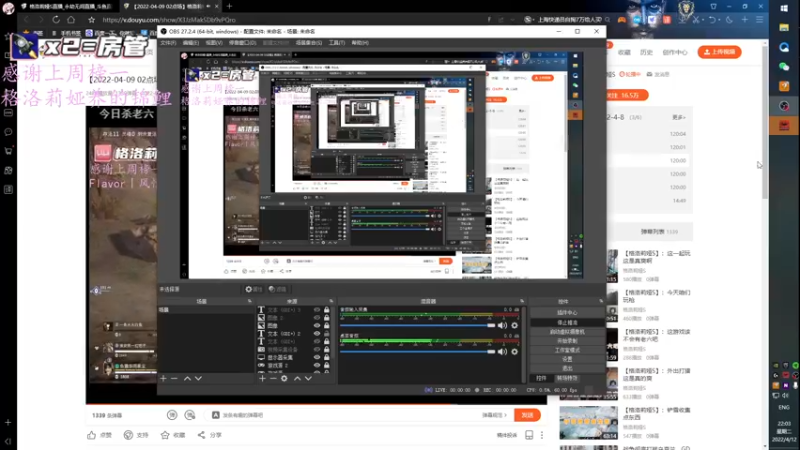
Task: Adjust top mixer channel volume slider
Action: 417,326
